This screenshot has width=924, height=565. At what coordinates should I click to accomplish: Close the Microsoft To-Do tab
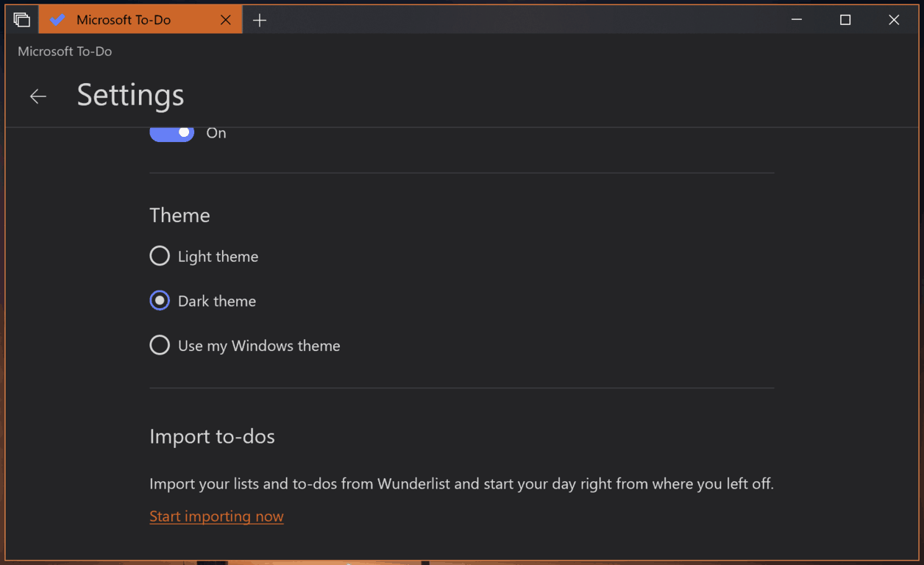point(226,20)
